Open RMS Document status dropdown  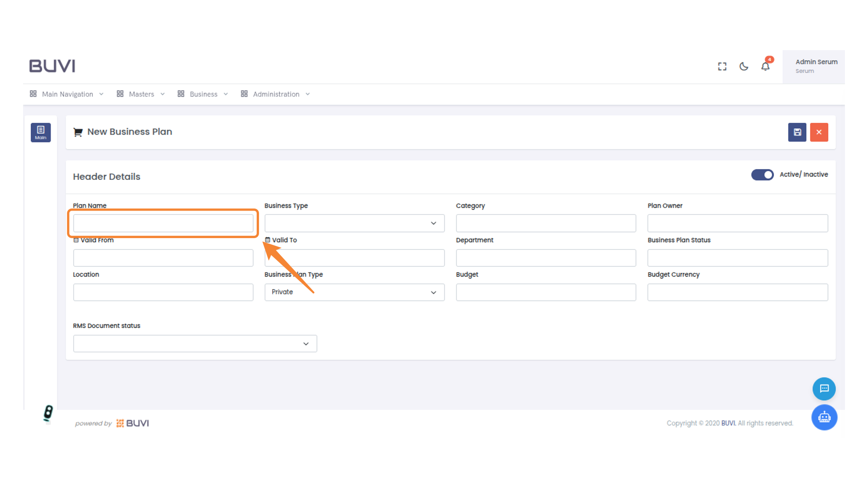pos(195,344)
